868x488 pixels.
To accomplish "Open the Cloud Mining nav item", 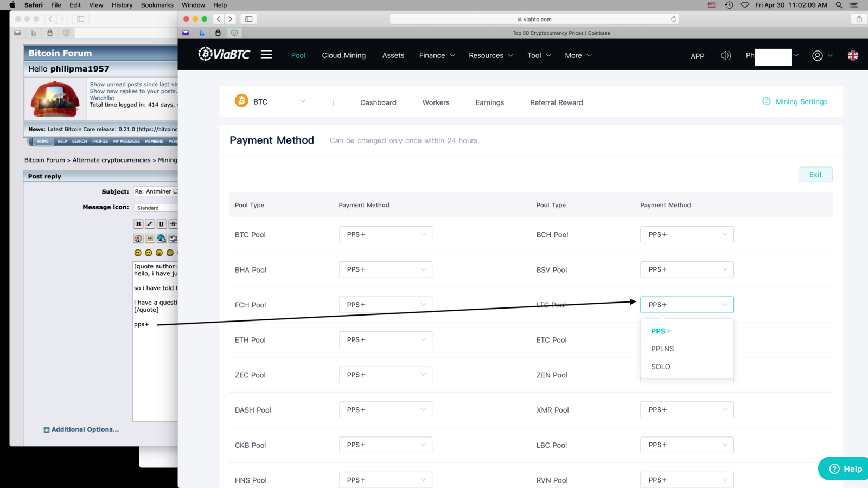I will [x=344, y=55].
